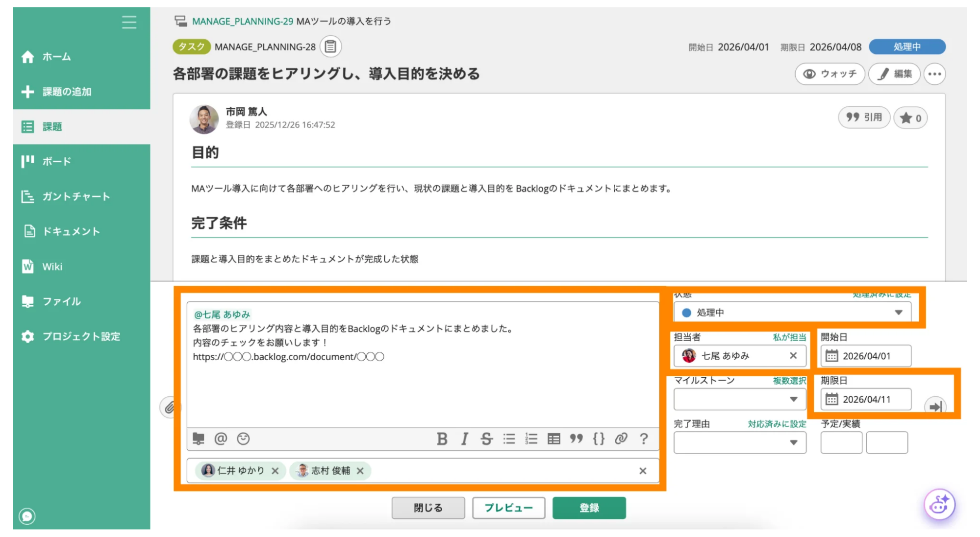Insert quote block icon in editor
The image size is (980, 537).
[x=576, y=439]
